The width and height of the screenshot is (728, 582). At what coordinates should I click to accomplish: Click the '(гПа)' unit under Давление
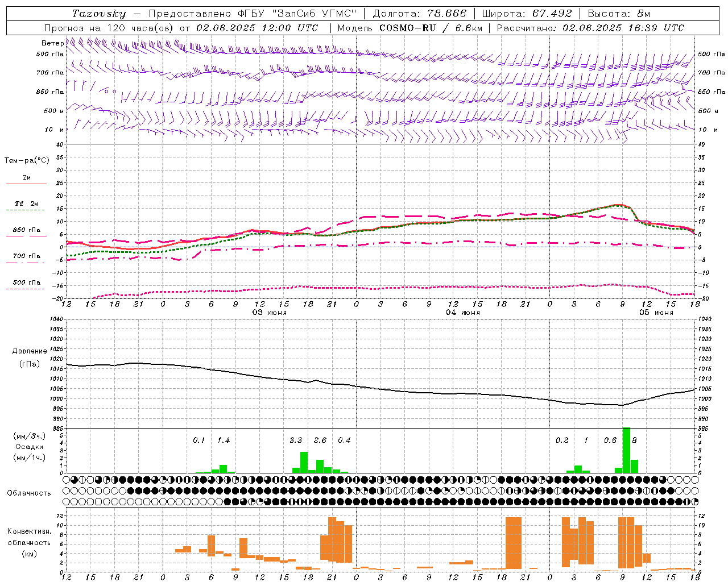coord(30,364)
